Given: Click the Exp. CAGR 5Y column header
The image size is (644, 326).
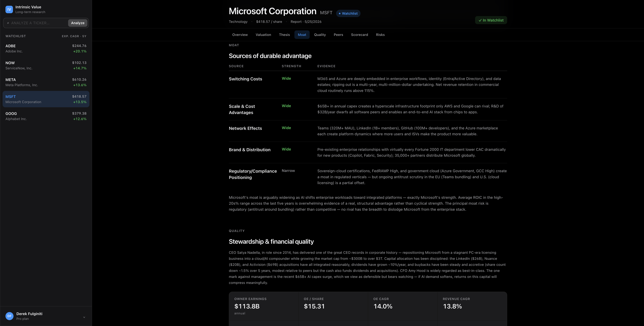Looking at the screenshot, I should (74, 36).
